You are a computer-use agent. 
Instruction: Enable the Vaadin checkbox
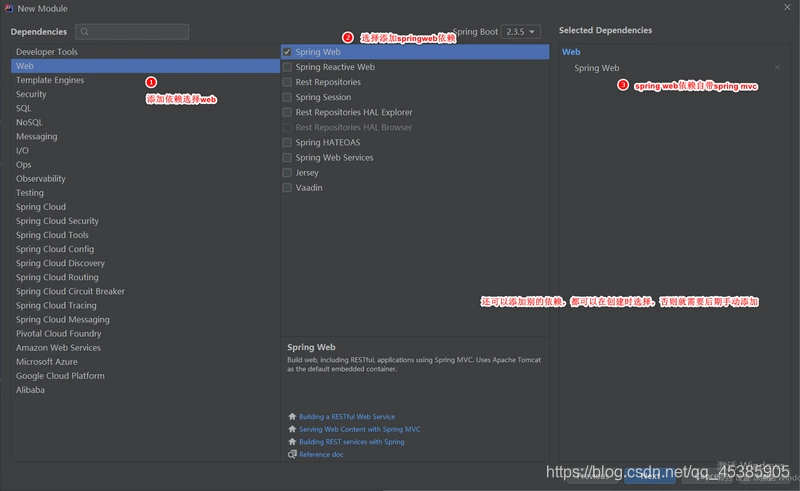coord(287,188)
